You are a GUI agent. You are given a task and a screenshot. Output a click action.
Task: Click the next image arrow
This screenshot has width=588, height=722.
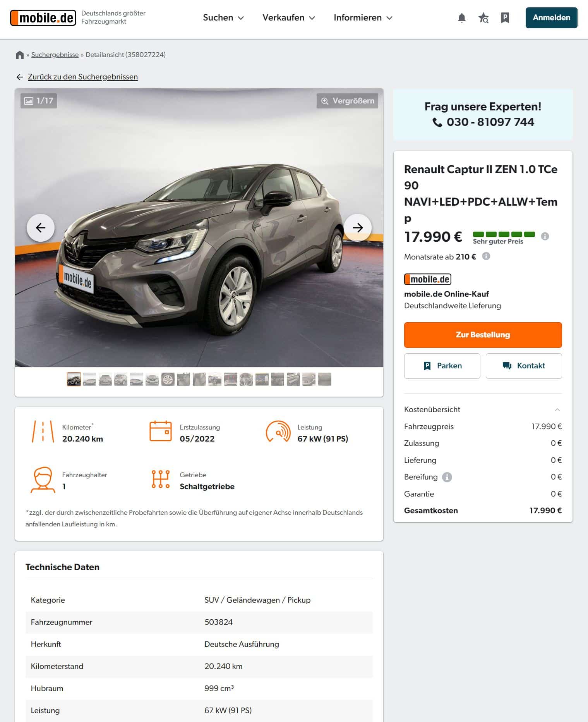[x=358, y=228]
